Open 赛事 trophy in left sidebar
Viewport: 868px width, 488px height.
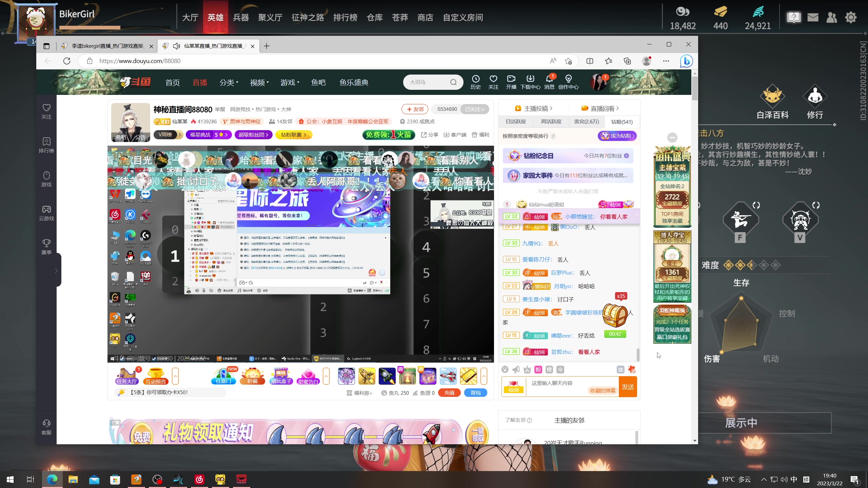tap(46, 247)
